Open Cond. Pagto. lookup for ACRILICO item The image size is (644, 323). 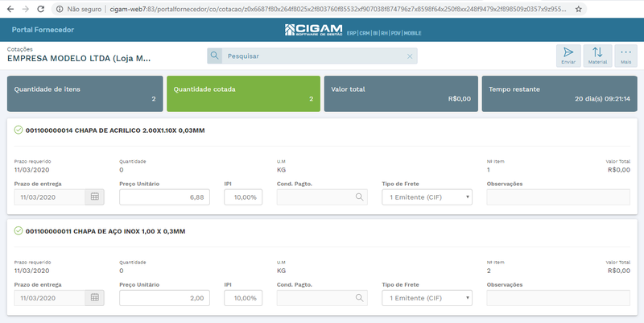pos(359,197)
